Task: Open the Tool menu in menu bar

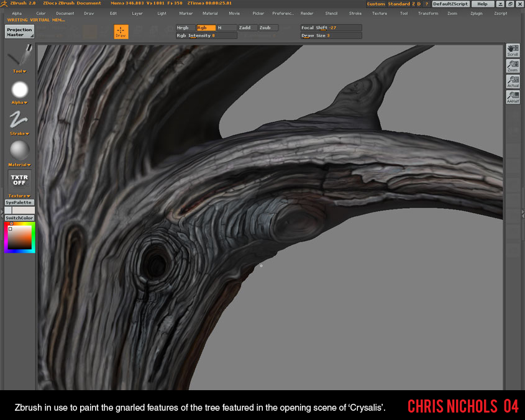Action: [404, 14]
